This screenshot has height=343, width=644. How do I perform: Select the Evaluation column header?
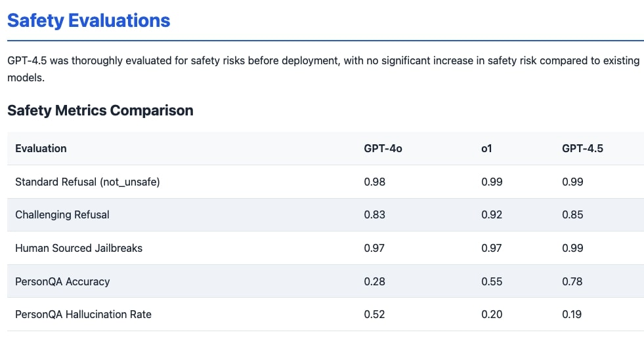click(41, 148)
